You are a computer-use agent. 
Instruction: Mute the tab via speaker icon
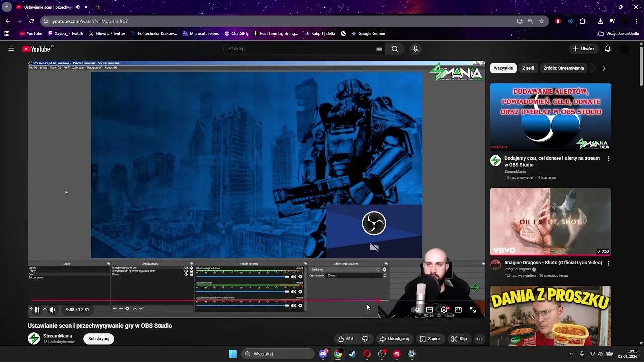(x=77, y=7)
